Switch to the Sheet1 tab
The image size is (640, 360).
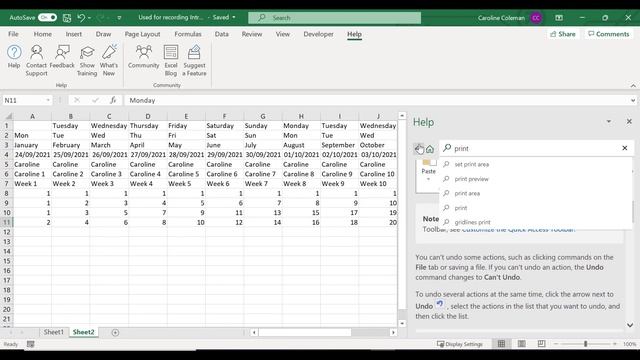[53, 332]
